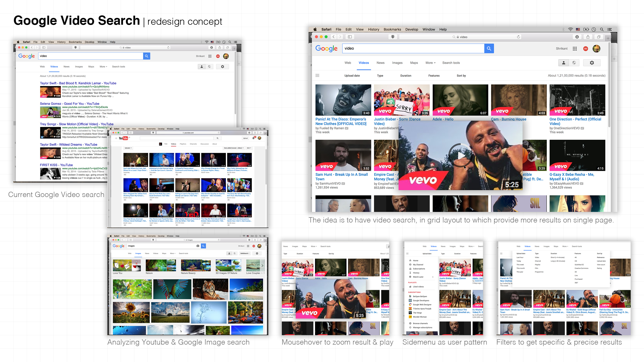The width and height of the screenshot is (644, 362).
Task: Click the share icon in the large redesign Safari toolbar
Action: tap(588, 37)
